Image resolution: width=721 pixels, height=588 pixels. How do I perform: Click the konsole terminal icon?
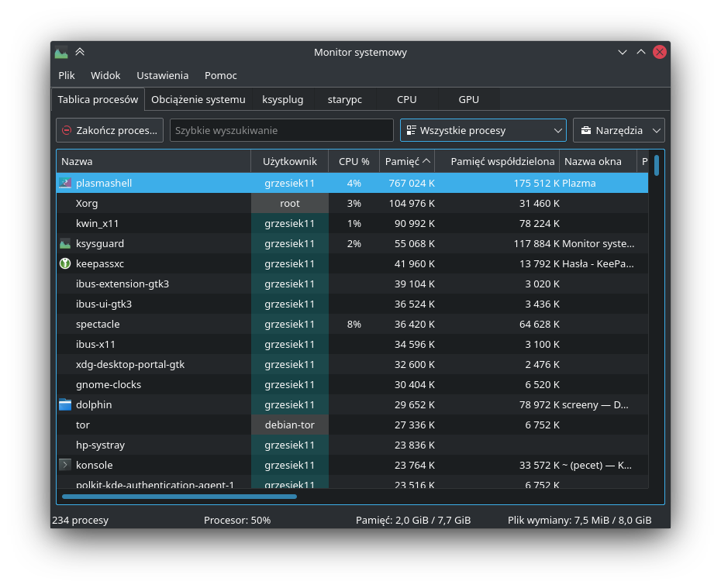(64, 466)
